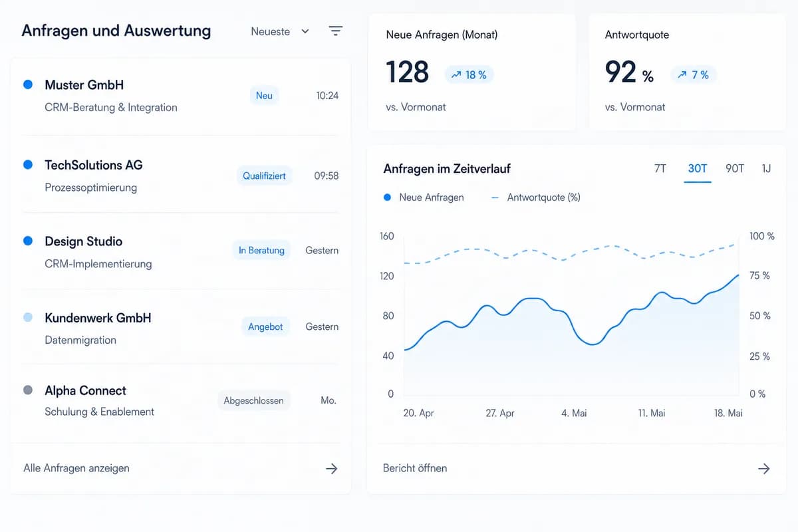798x532 pixels.
Task: Open the Bericht öffnen link
Action: coord(415,468)
